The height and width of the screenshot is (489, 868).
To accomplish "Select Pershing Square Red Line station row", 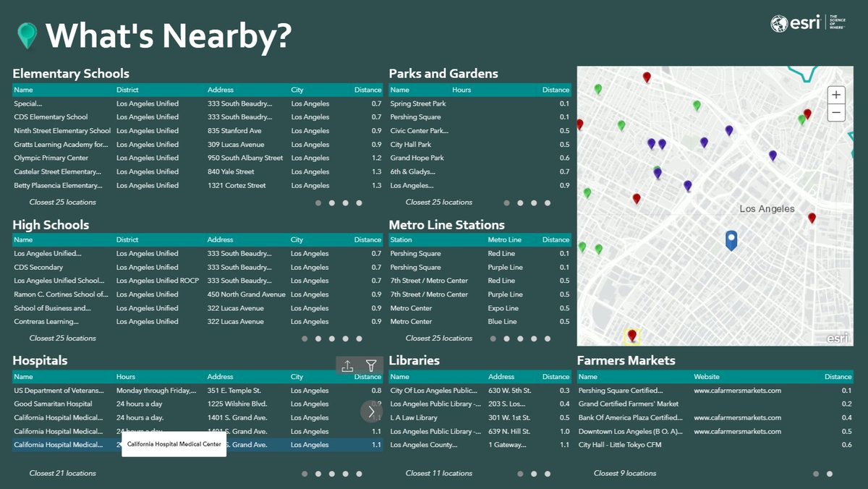I will 480,254.
